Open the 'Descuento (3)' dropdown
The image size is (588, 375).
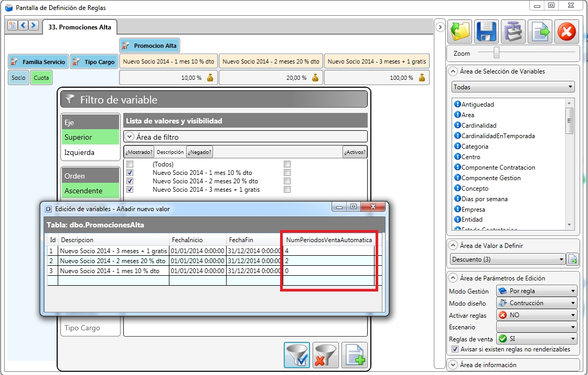click(x=508, y=259)
